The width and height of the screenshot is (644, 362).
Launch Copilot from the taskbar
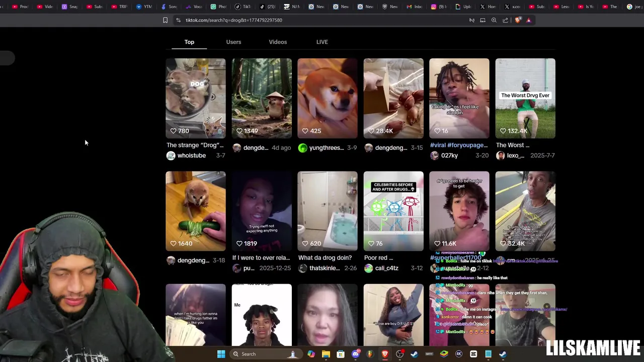(311, 354)
